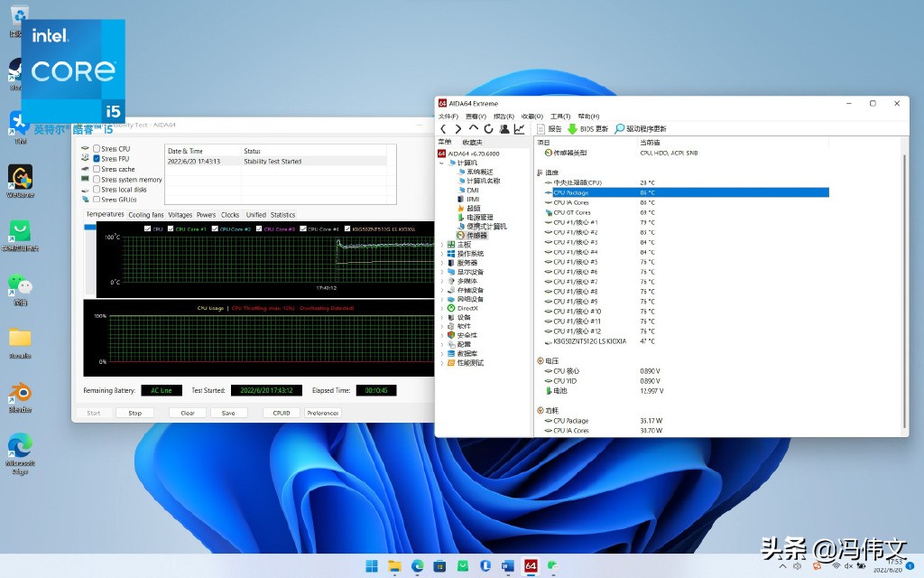The height and width of the screenshot is (578, 924).
Task: Uncheck the Stress FPU checkbox
Action: (97, 159)
